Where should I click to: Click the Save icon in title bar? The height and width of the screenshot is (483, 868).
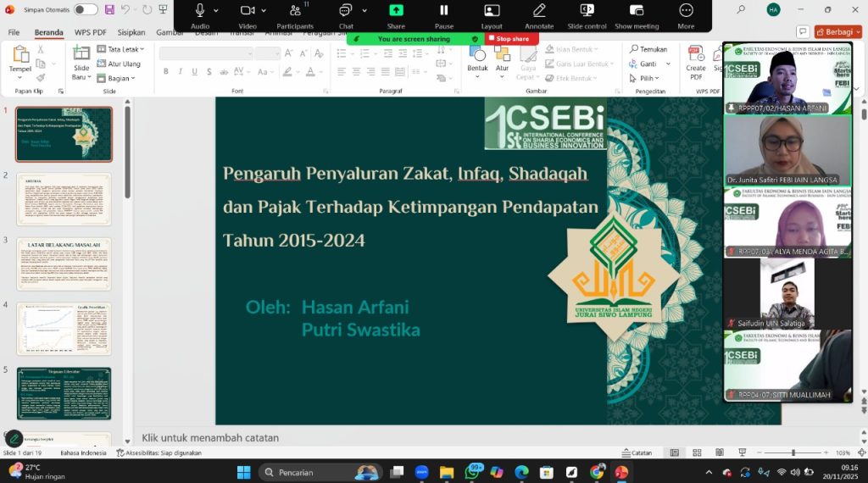(109, 9)
